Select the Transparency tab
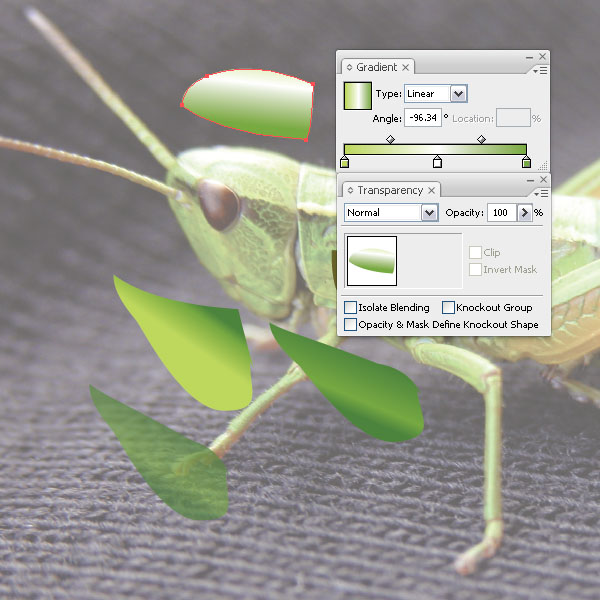The width and height of the screenshot is (600, 600). tap(390, 190)
